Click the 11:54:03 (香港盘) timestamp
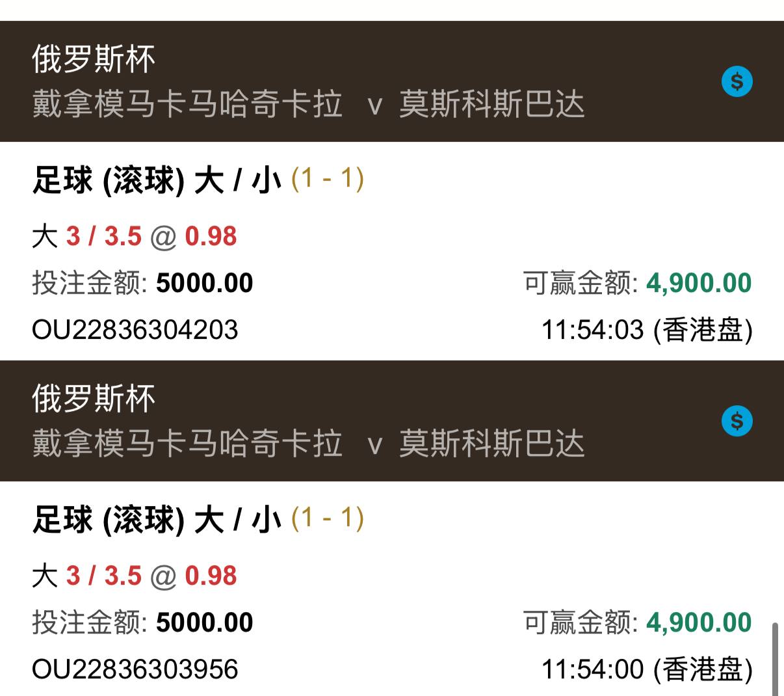This screenshot has height=696, width=784. point(647,330)
